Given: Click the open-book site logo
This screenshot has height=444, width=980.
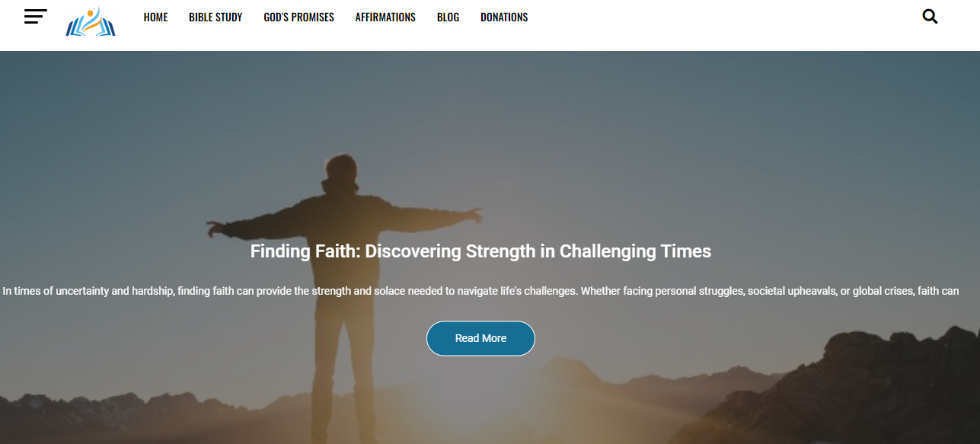Looking at the screenshot, I should tap(91, 22).
